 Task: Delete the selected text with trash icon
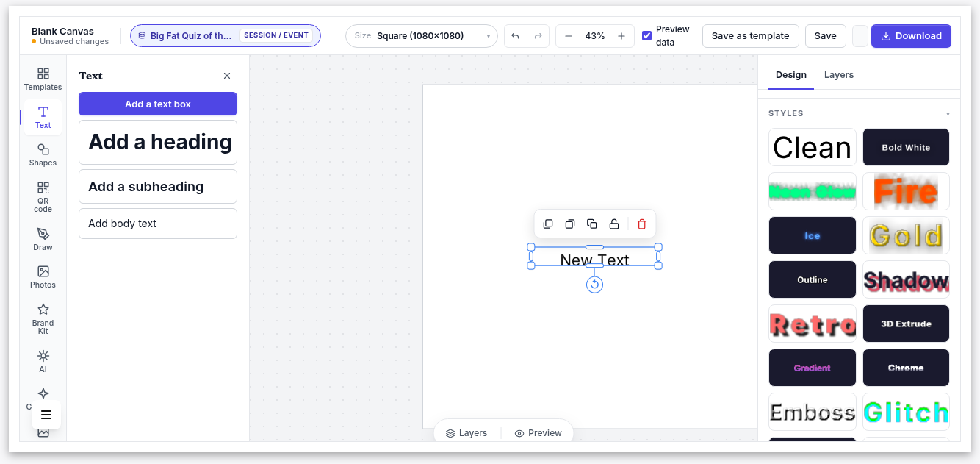(642, 224)
